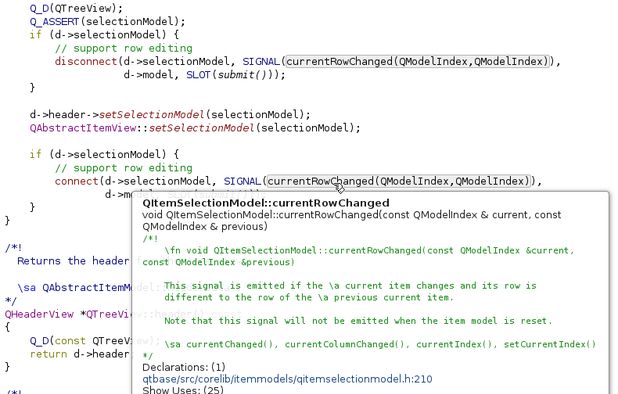Click submit() inside the SLOT macro
The image size is (618, 394).
[242, 74]
